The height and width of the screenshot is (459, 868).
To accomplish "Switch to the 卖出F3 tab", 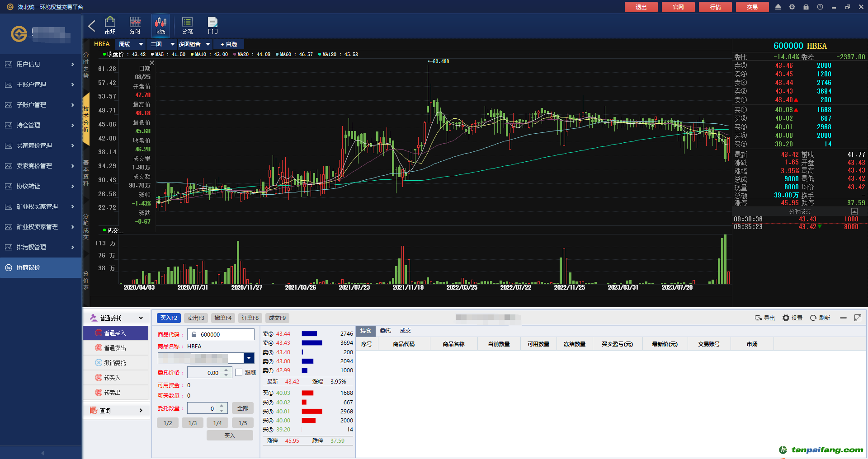I will click(196, 318).
